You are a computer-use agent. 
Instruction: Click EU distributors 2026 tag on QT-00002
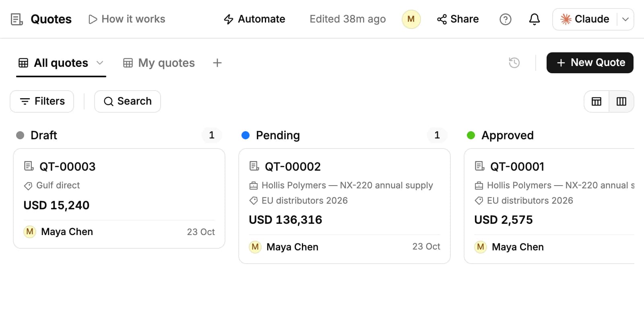(x=298, y=200)
